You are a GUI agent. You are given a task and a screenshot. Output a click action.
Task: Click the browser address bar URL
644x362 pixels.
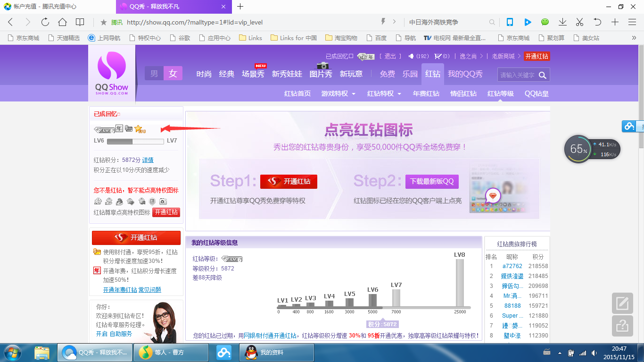(195, 22)
